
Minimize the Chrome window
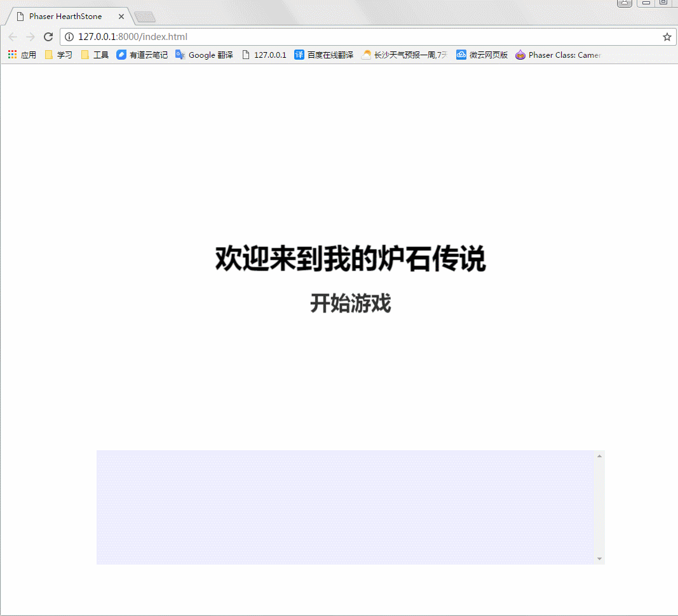(x=646, y=3)
